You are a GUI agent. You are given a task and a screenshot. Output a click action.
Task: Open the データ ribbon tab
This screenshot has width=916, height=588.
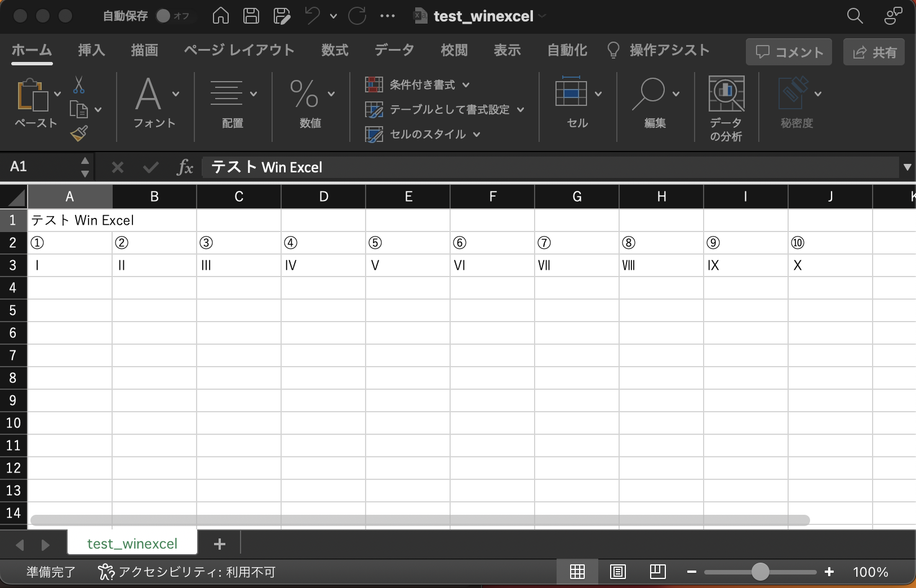point(394,50)
